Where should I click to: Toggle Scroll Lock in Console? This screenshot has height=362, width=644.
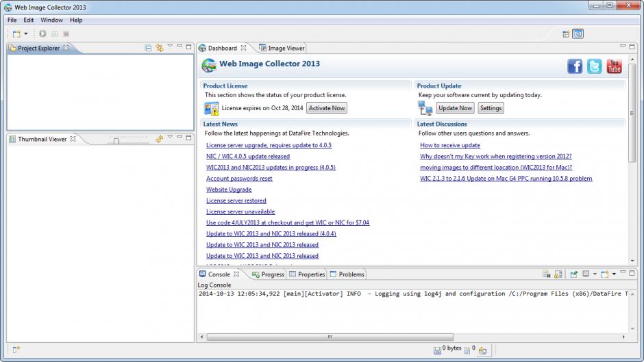pyautogui.click(x=558, y=274)
